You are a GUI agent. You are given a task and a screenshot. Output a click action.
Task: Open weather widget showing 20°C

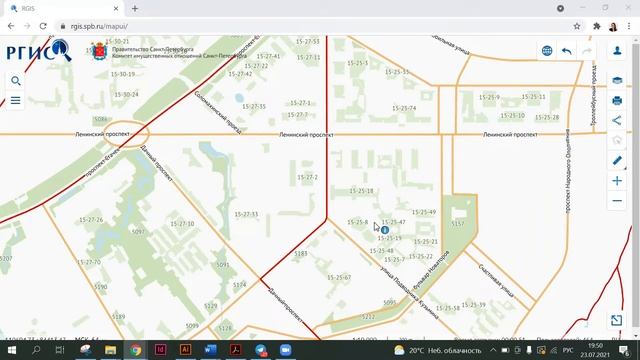(x=438, y=351)
